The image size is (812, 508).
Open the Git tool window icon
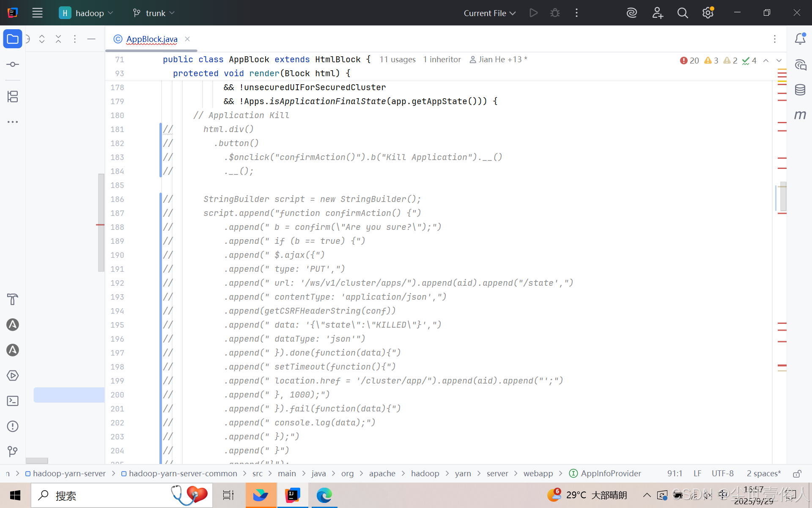tap(13, 451)
